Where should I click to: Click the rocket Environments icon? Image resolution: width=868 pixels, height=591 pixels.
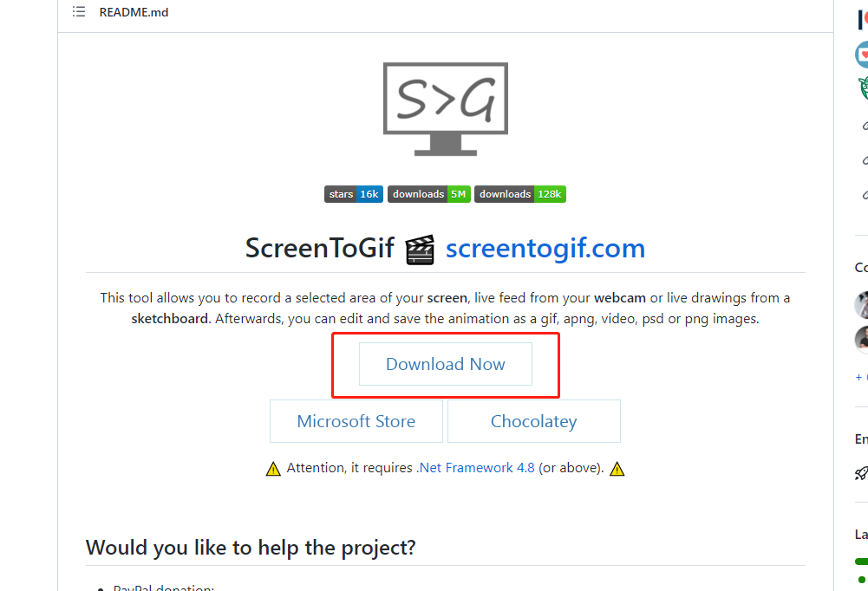[861, 473]
